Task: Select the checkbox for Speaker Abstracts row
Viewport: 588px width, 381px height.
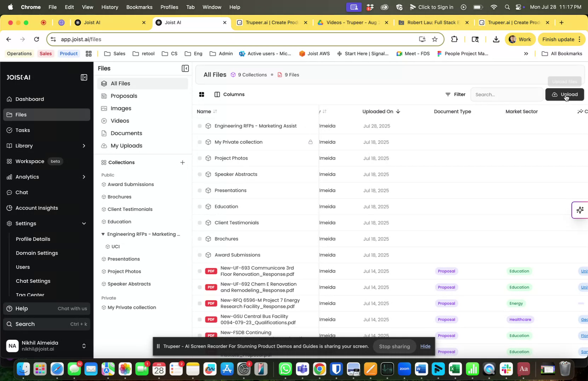Action: [200, 174]
